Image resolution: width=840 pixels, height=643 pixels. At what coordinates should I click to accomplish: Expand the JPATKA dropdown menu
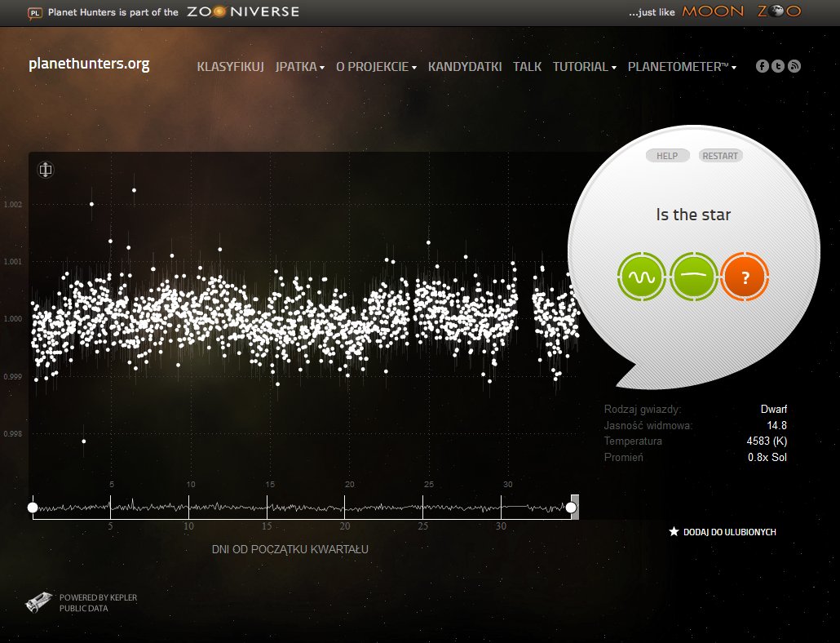[300, 67]
